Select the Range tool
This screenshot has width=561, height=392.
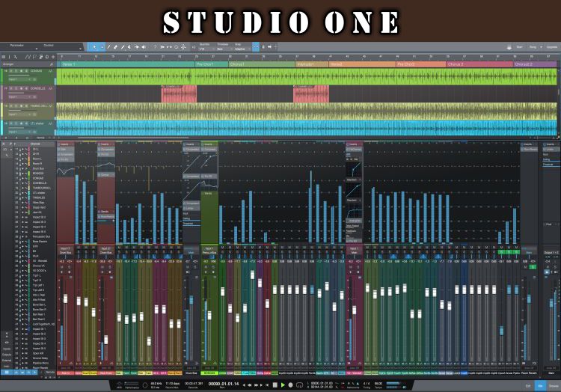point(102,47)
